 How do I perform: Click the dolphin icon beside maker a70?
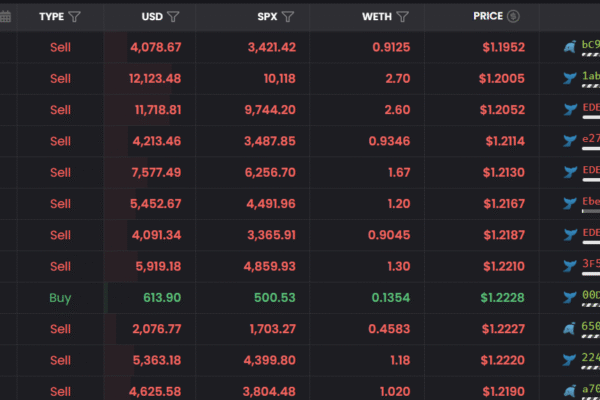(570, 390)
